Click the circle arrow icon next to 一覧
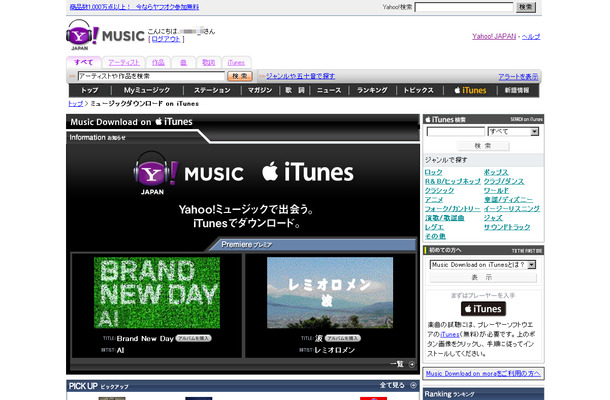Image resolution: width=610 pixels, height=400 pixels. click(412, 365)
